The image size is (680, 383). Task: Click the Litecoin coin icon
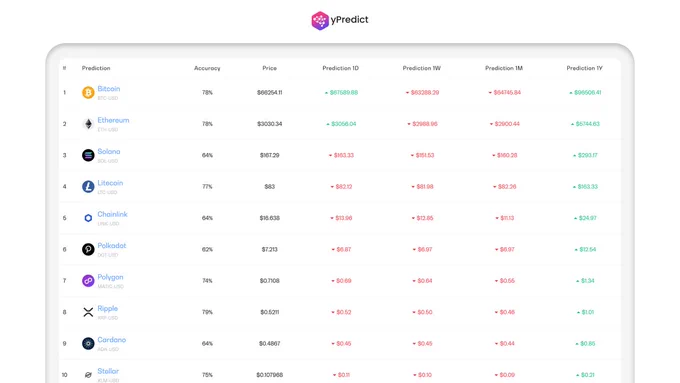pyautogui.click(x=88, y=187)
